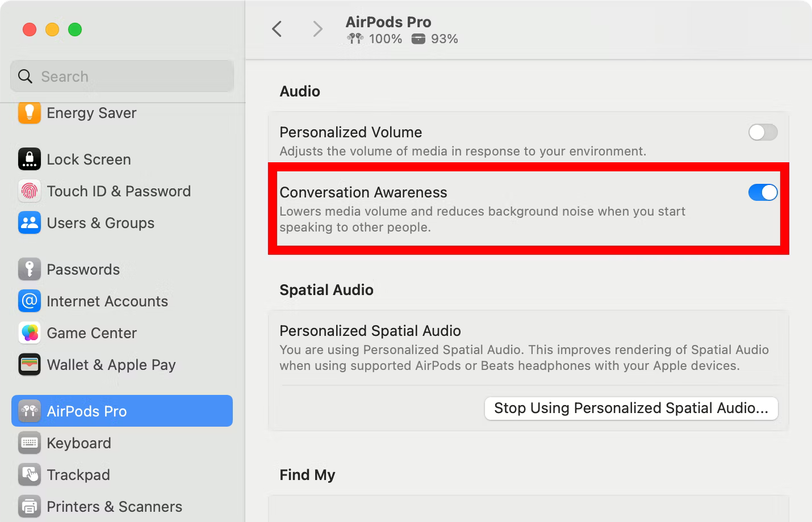Open Keyboard settings from sidebar

pos(30,443)
